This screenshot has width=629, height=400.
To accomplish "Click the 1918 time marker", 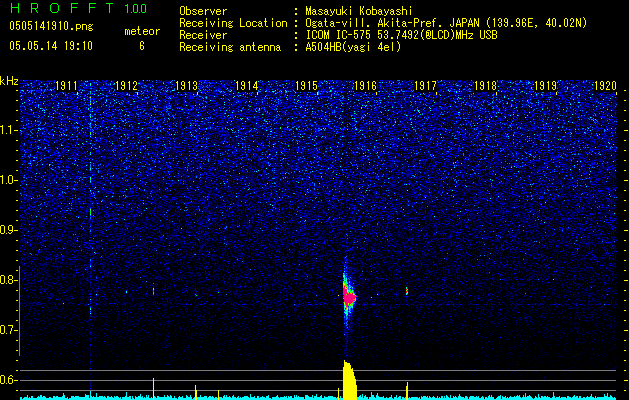I will tap(485, 86).
